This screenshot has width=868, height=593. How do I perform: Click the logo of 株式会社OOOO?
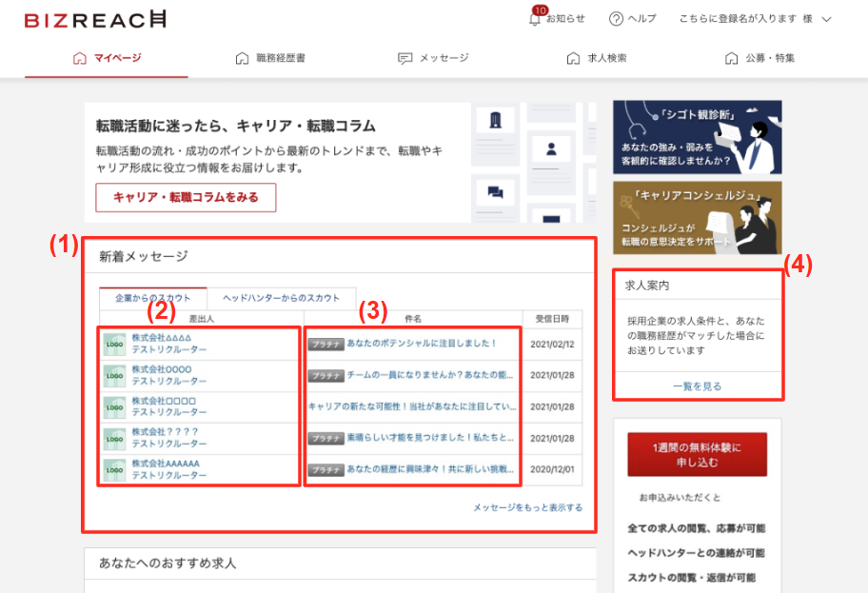114,375
